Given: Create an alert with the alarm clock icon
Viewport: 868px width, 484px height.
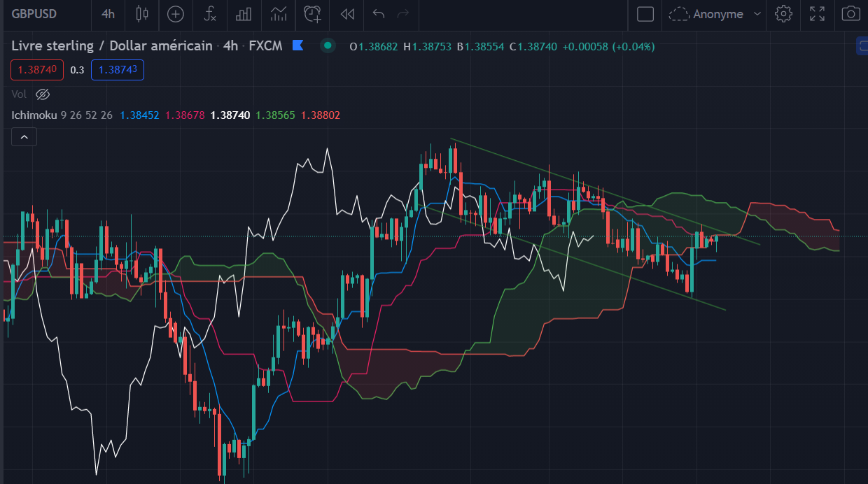Looking at the screenshot, I should point(313,14).
